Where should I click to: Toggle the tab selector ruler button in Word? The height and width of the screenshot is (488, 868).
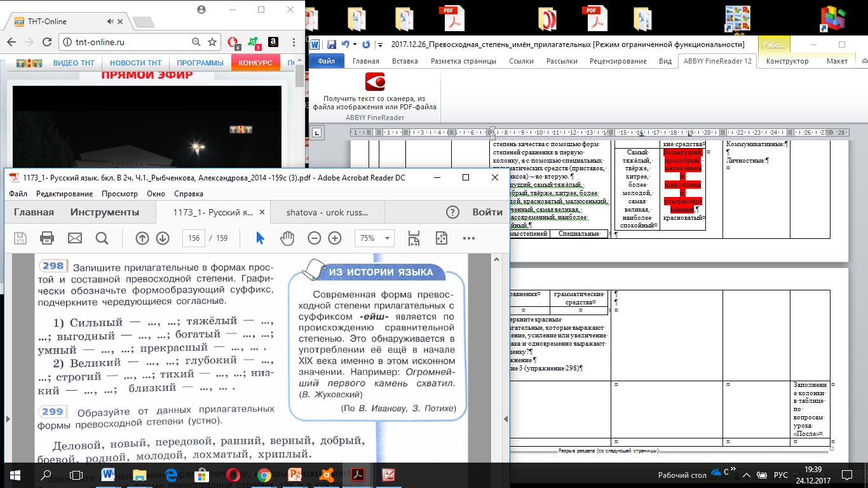[317, 132]
